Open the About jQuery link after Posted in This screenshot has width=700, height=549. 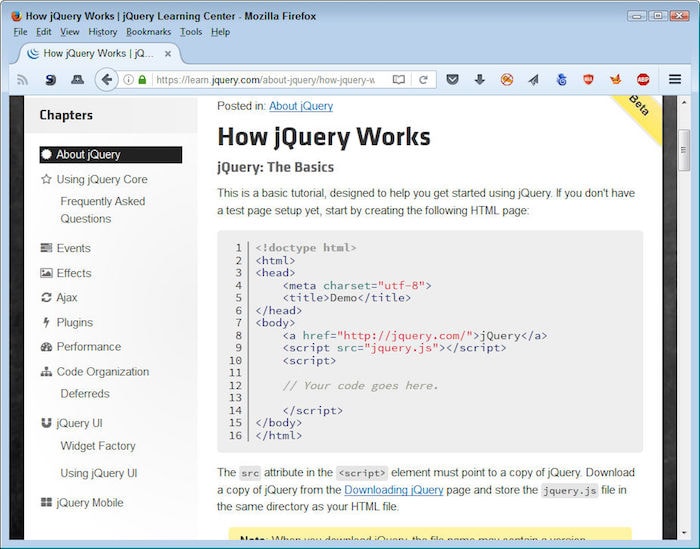coord(301,106)
